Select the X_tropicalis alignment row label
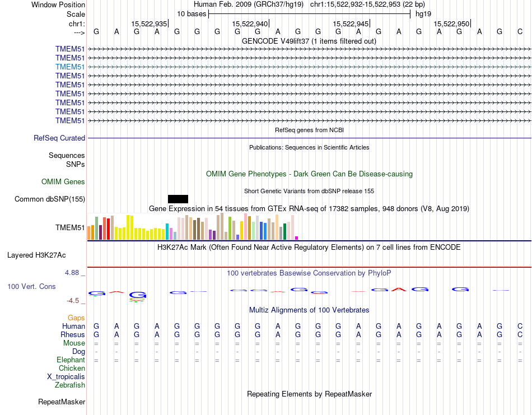Viewport: 532px width, 415px height. [x=66, y=377]
